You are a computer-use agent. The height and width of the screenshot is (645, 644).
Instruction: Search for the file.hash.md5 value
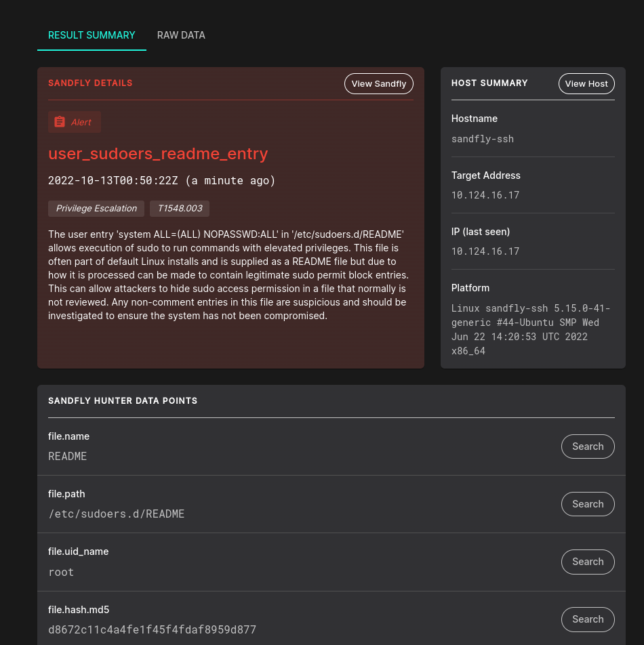click(588, 619)
